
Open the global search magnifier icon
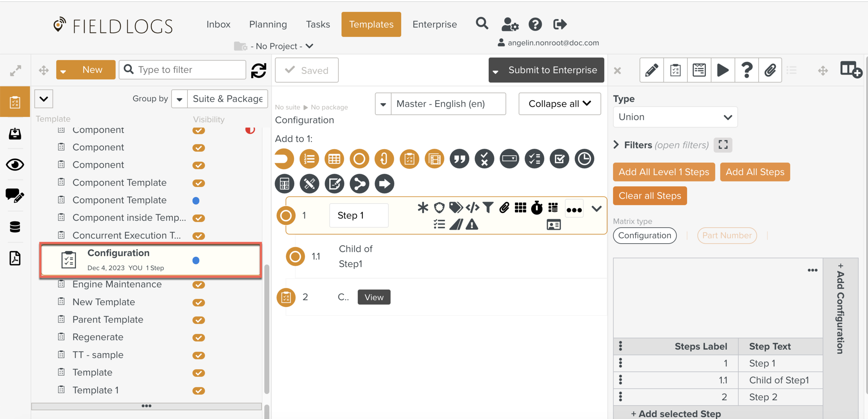pyautogui.click(x=482, y=24)
